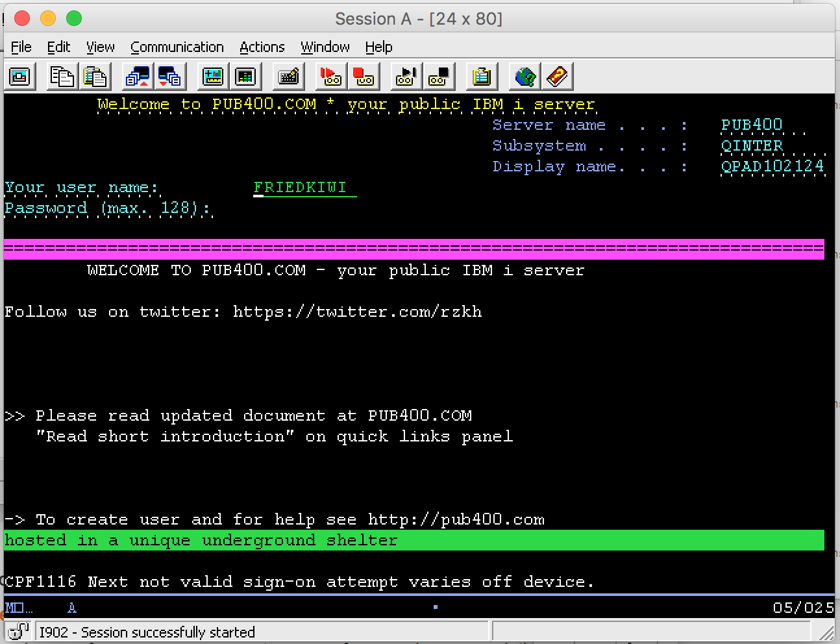The width and height of the screenshot is (840, 644).
Task: Open the Window menu
Action: pyautogui.click(x=325, y=47)
